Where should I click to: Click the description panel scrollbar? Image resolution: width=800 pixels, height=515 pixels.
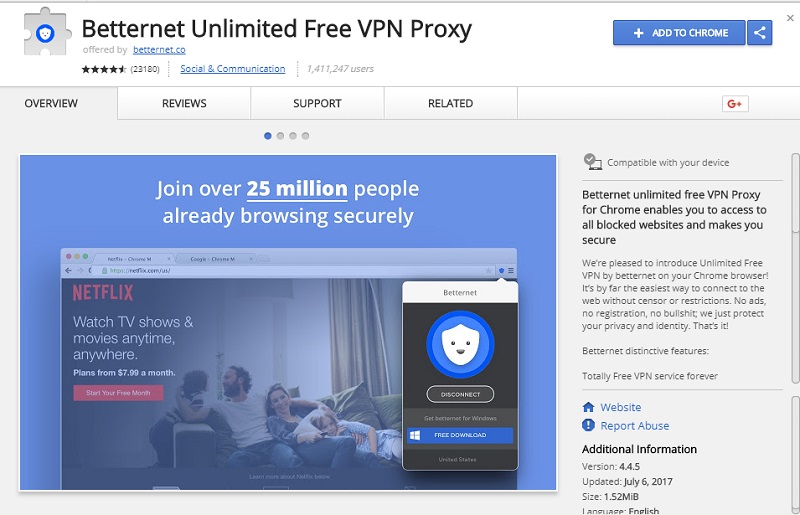click(x=795, y=268)
